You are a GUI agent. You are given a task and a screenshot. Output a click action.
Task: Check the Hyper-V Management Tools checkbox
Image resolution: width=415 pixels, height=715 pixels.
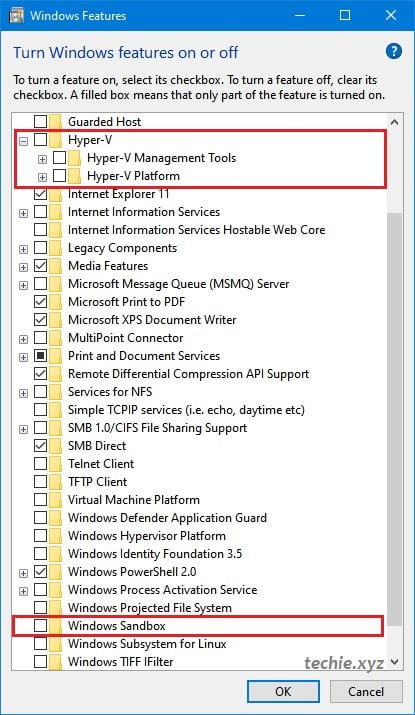click(x=60, y=158)
